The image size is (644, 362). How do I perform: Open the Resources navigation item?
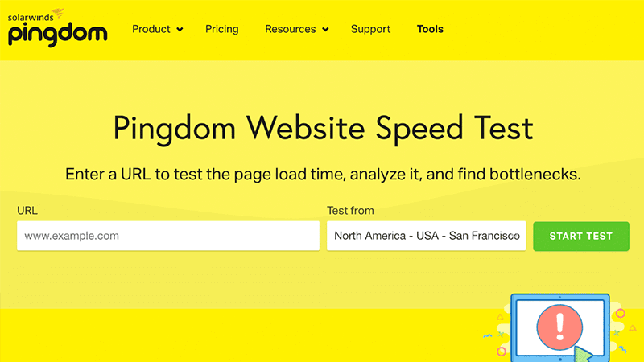click(291, 29)
